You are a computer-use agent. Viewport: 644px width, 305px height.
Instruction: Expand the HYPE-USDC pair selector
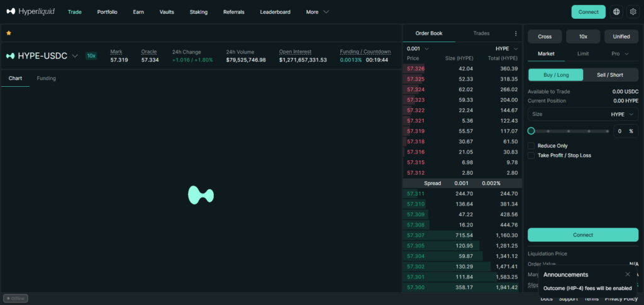(x=75, y=56)
